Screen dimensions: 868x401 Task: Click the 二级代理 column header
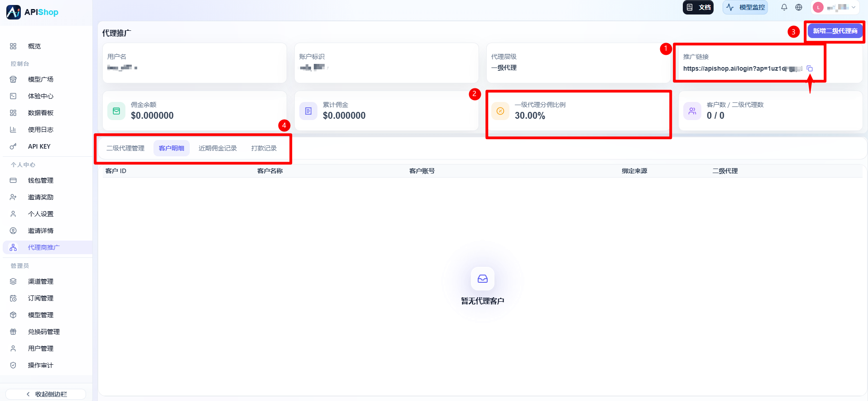pyautogui.click(x=725, y=171)
